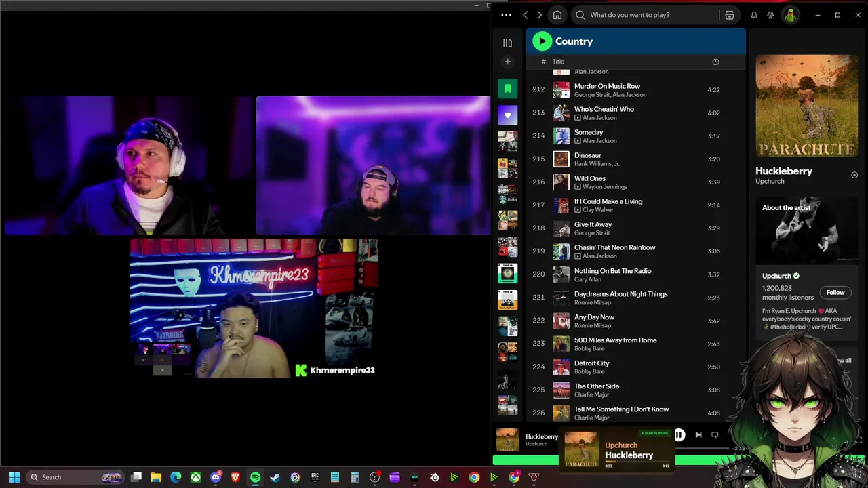The image size is (868, 488).
Task: Open File Explorer from the taskbar
Action: click(x=156, y=477)
